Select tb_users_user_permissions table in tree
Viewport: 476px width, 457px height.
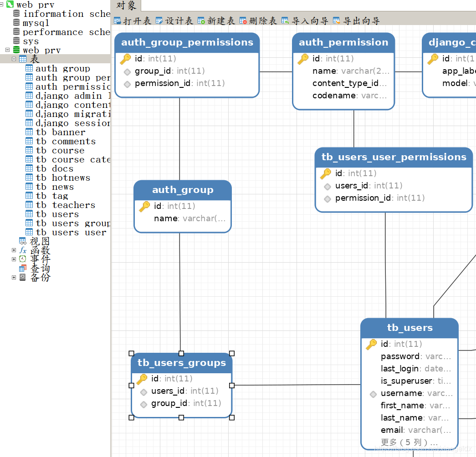tap(71, 232)
